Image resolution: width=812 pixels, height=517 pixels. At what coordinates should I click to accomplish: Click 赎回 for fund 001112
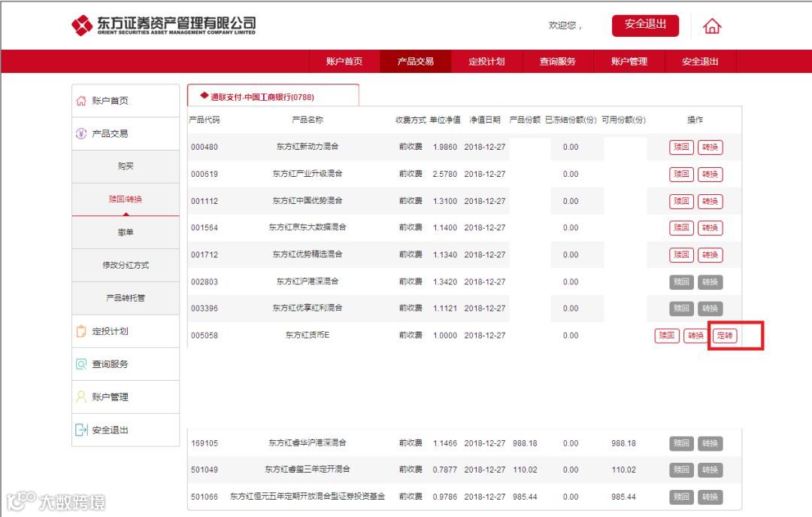(x=681, y=201)
